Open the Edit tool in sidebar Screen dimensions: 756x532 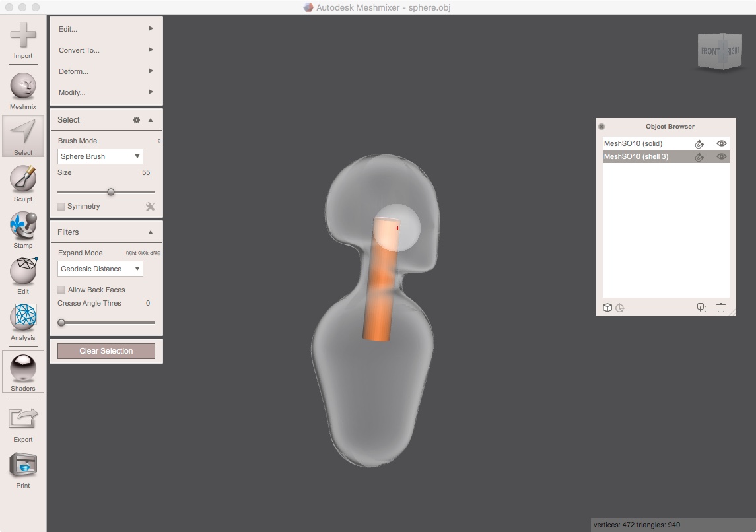tap(23, 276)
